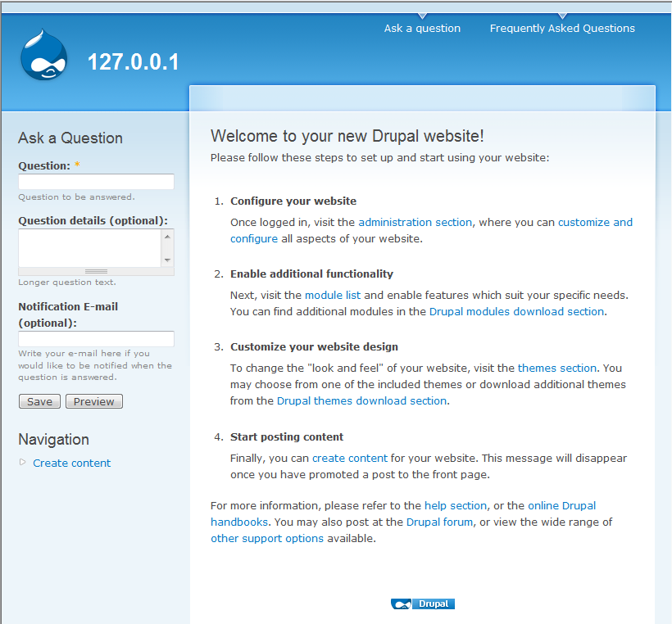Click scroll-down arrow in Question details textarea
The image size is (672, 624).
pyautogui.click(x=167, y=260)
